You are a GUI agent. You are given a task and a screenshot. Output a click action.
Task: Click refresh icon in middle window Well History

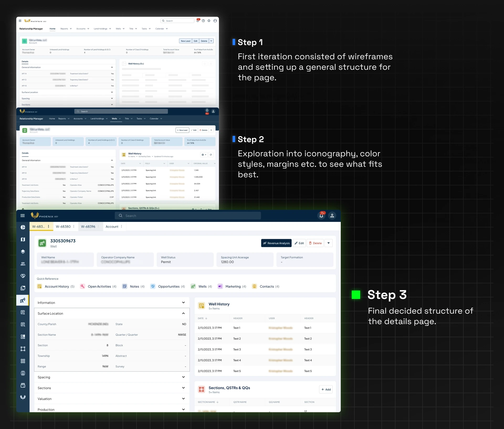211,155
